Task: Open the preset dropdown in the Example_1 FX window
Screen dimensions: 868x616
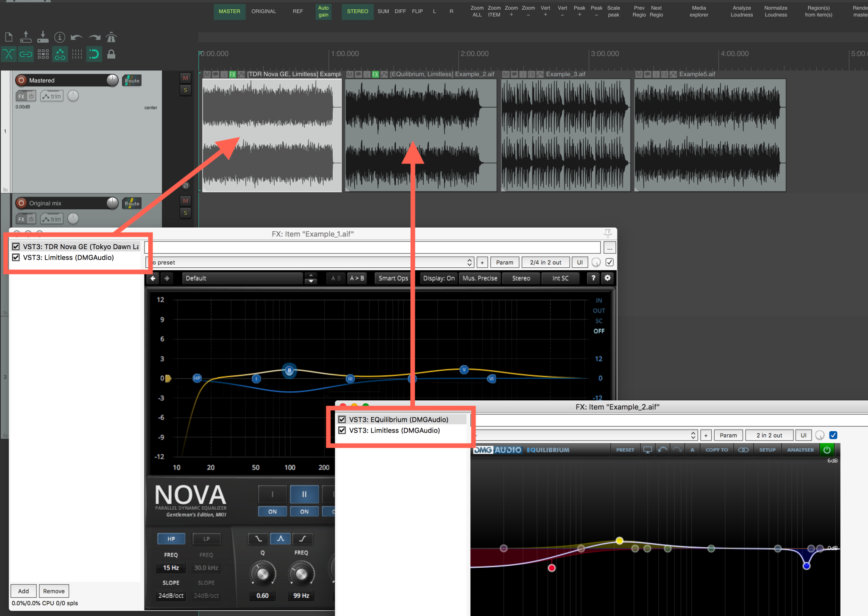Action: tap(470, 262)
